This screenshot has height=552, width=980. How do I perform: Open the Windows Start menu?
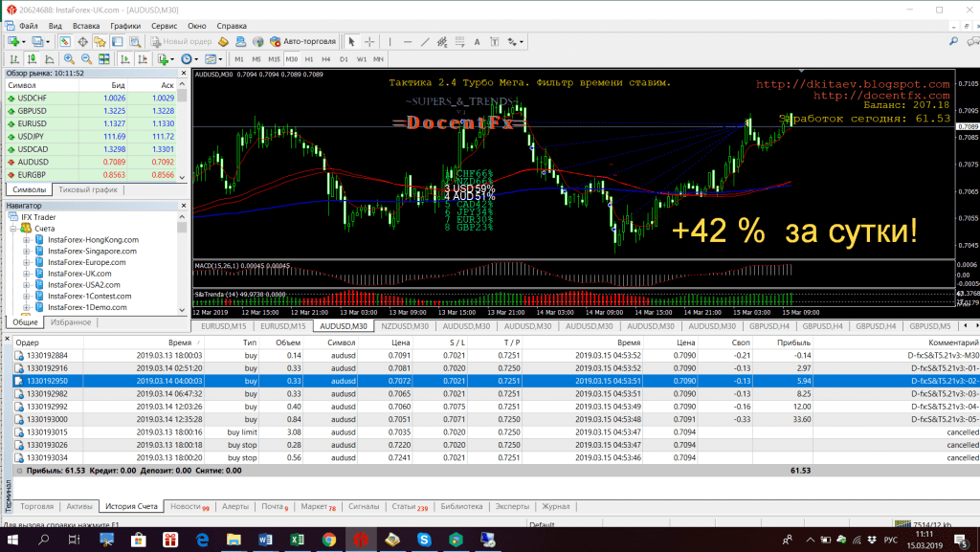click(x=11, y=540)
